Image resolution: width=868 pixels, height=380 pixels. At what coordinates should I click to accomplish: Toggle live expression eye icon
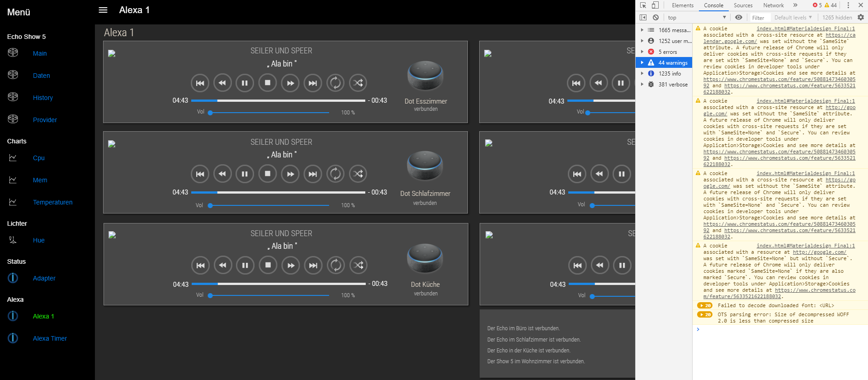738,17
